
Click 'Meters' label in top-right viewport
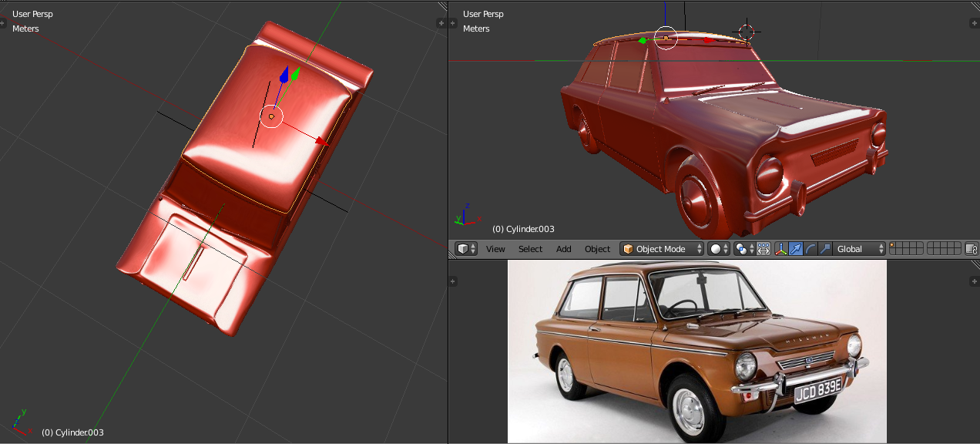[x=476, y=29]
